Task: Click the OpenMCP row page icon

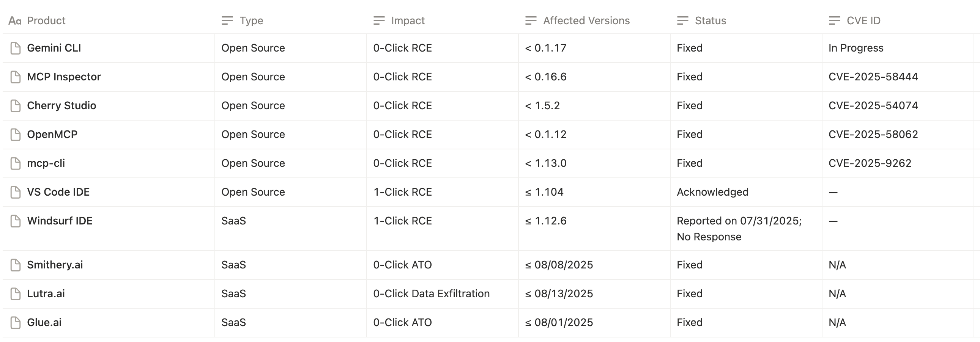Action: pyautogui.click(x=15, y=135)
